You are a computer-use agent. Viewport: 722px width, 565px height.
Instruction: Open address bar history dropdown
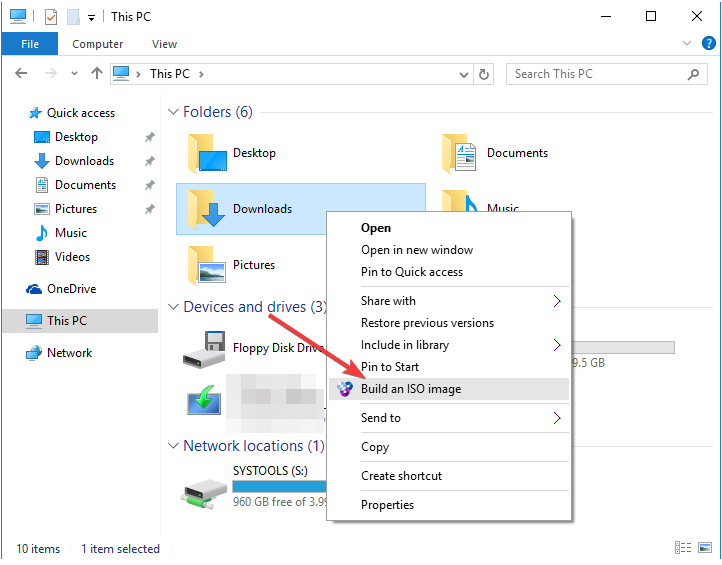tap(464, 75)
